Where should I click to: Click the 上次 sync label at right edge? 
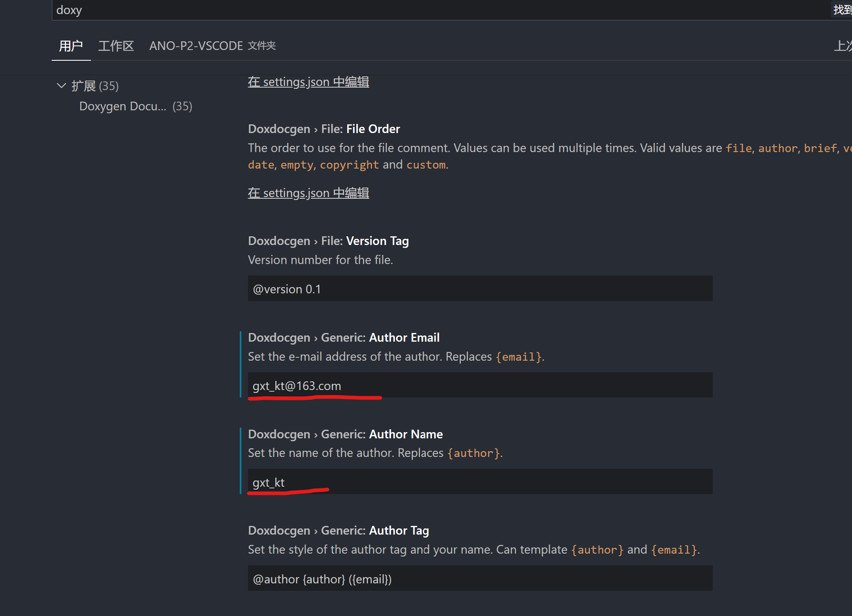842,46
